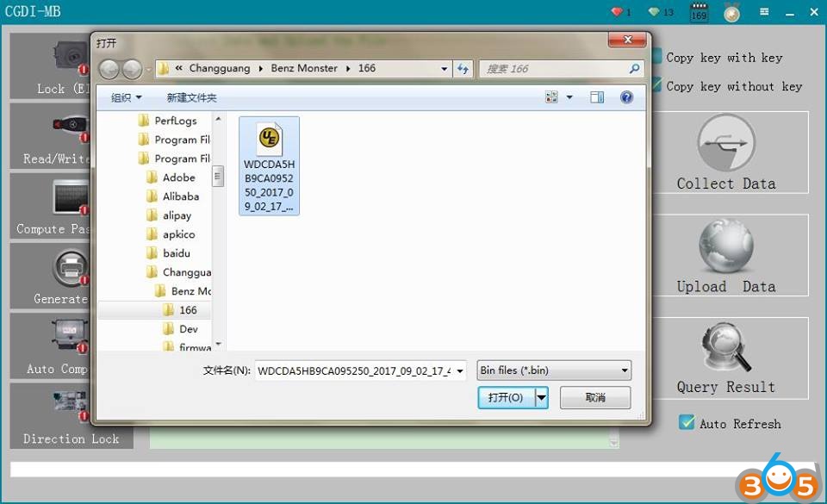
Task: Enable Copy key with key option
Action: 659,58
